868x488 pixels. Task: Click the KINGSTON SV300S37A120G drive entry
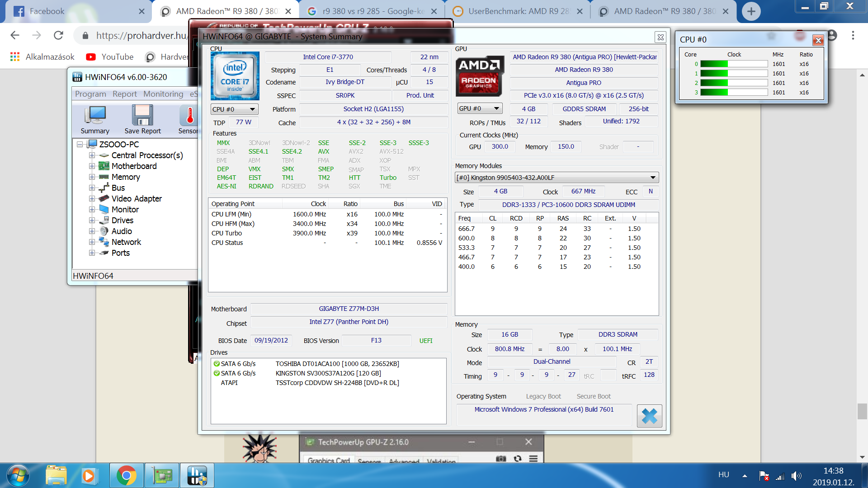(328, 373)
